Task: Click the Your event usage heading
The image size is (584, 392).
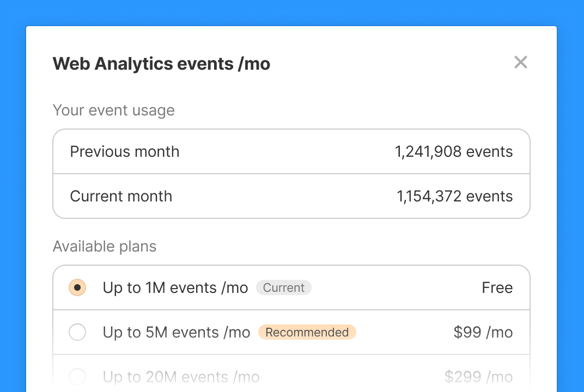Action: (113, 110)
